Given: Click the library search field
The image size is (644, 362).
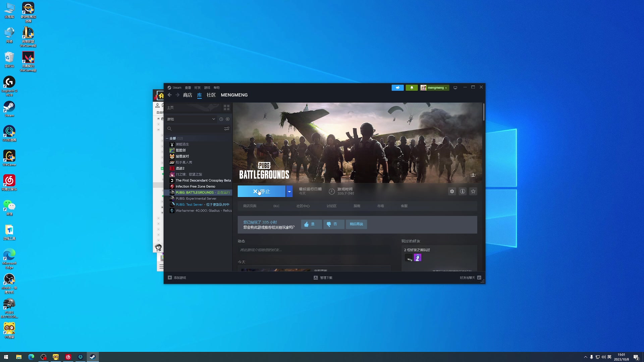Looking at the screenshot, I should coord(195,128).
